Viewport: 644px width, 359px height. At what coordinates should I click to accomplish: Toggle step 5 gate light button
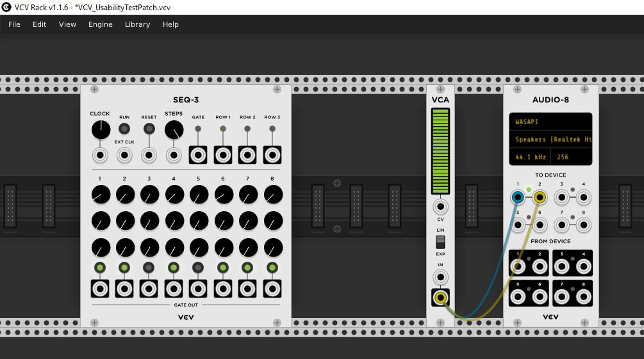click(198, 267)
